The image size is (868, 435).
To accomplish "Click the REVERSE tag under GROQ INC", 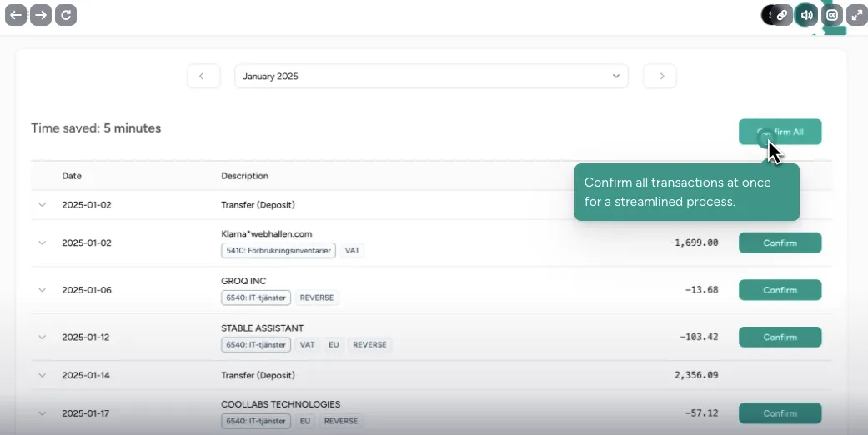I will click(x=317, y=297).
